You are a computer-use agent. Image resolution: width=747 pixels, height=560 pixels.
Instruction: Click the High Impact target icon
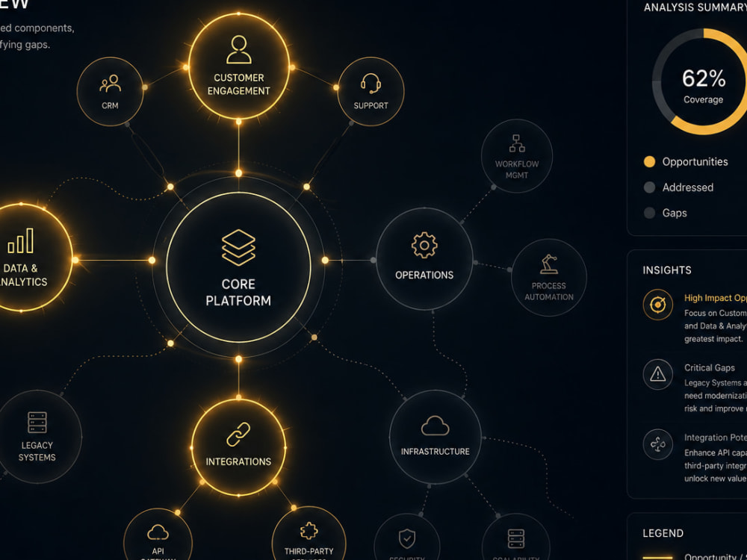[658, 305]
